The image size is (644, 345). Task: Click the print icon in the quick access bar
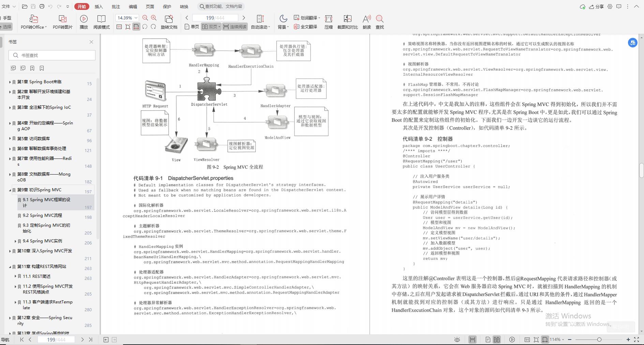point(42,6)
